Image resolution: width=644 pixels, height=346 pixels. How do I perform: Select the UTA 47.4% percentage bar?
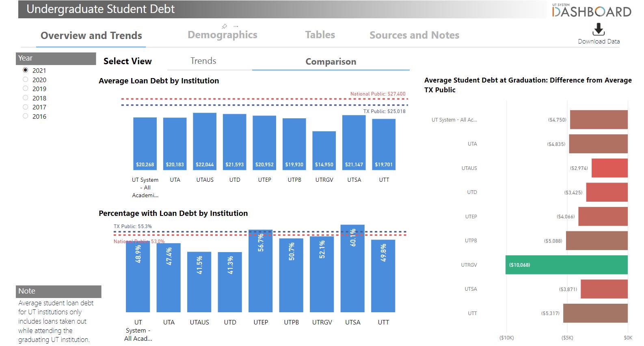(169, 278)
